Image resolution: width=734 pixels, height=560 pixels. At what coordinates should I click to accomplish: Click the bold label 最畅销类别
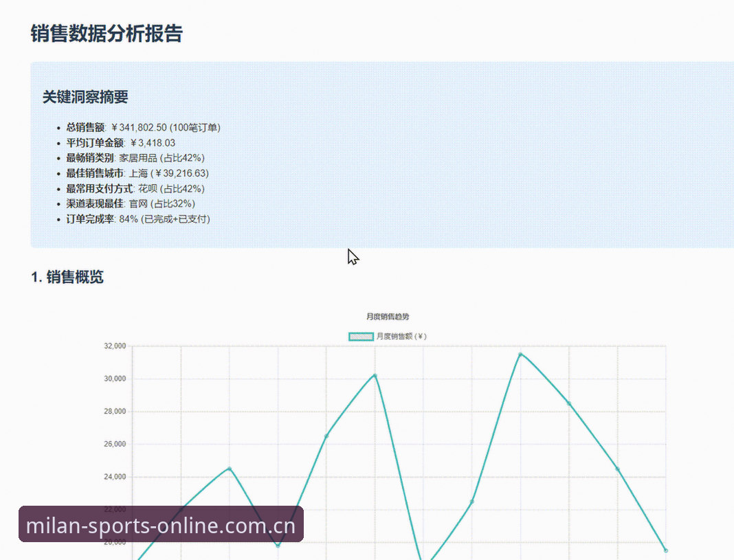[x=90, y=157]
